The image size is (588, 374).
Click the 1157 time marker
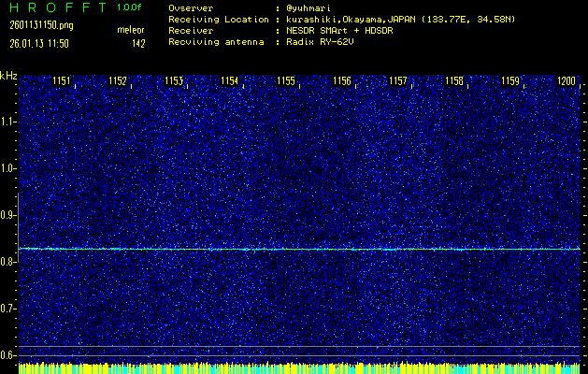[398, 81]
